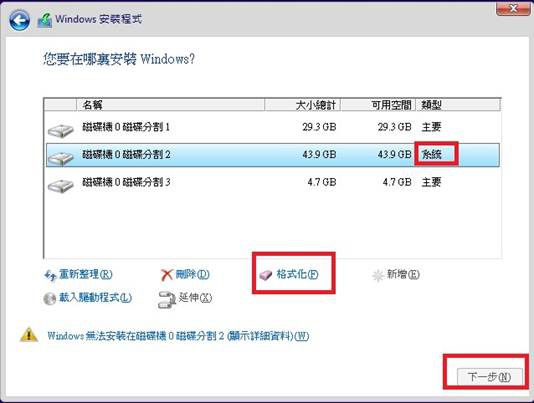Screen dimensions: 534x403
Task: Select the row 磁碟機 0 磁碟分割 3
Action: pos(273,182)
